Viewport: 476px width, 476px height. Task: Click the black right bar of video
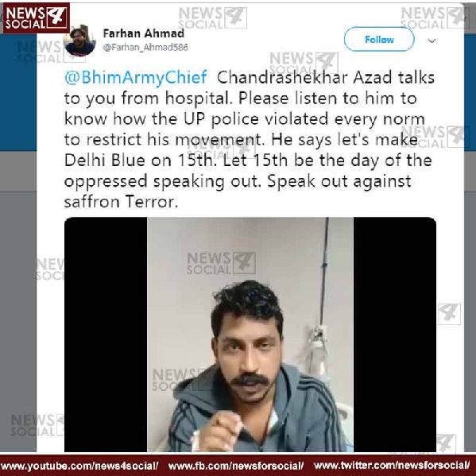click(x=395, y=335)
